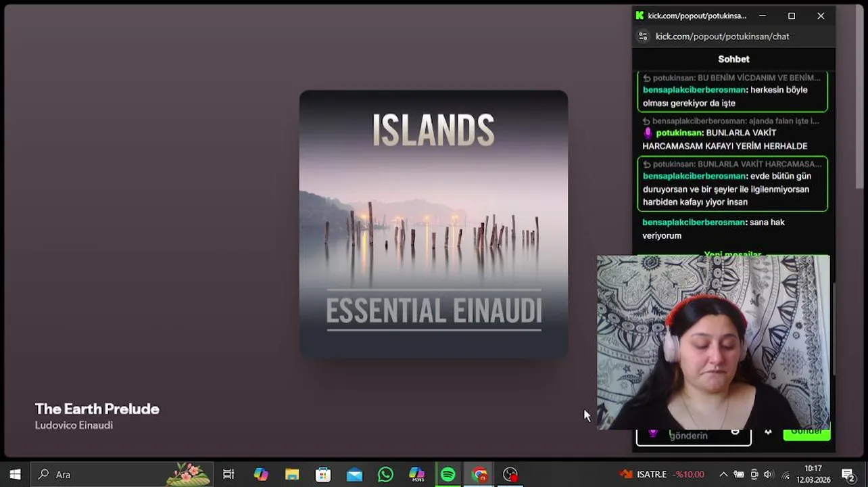Click the Kick logo in popout title bar
Screen dimensions: 868x487
coord(640,16)
